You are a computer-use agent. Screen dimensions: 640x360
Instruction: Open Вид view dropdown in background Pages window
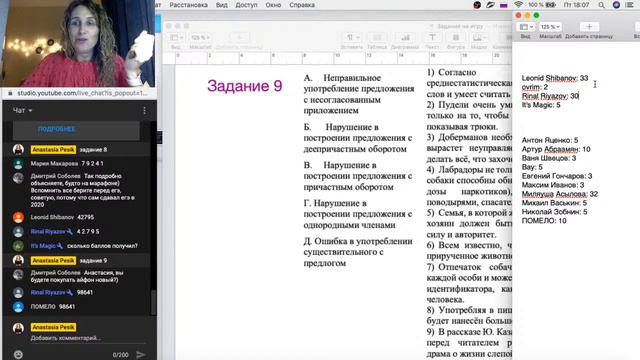[176, 38]
